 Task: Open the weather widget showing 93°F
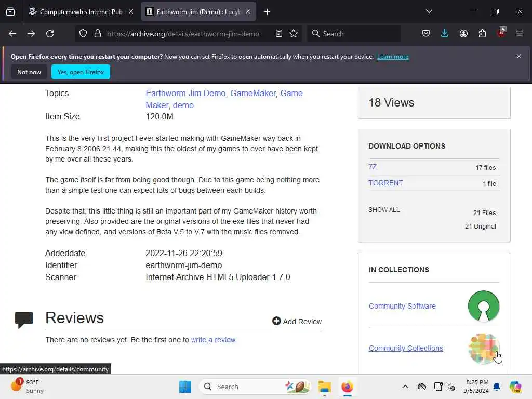click(28, 386)
